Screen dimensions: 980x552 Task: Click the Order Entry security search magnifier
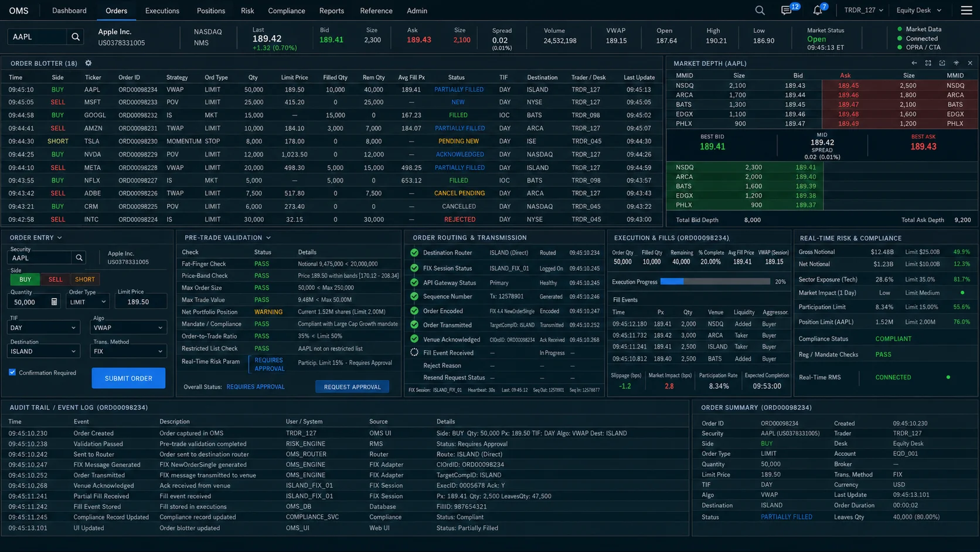coord(79,258)
